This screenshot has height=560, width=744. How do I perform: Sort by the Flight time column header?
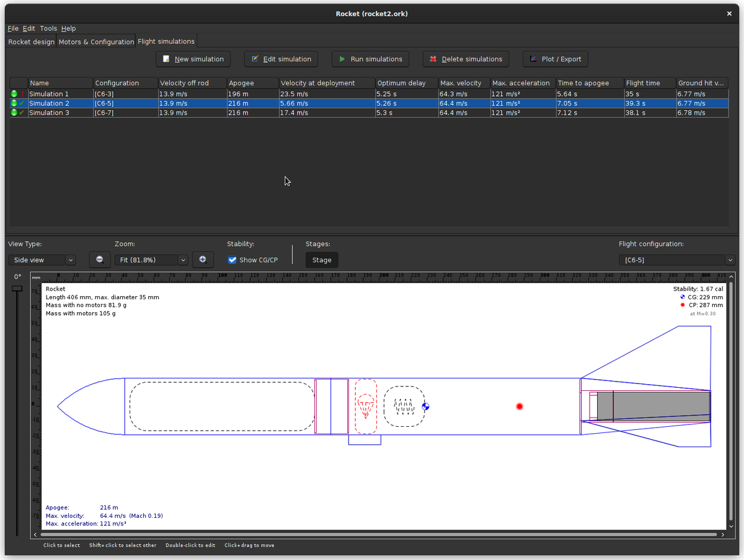(x=650, y=83)
